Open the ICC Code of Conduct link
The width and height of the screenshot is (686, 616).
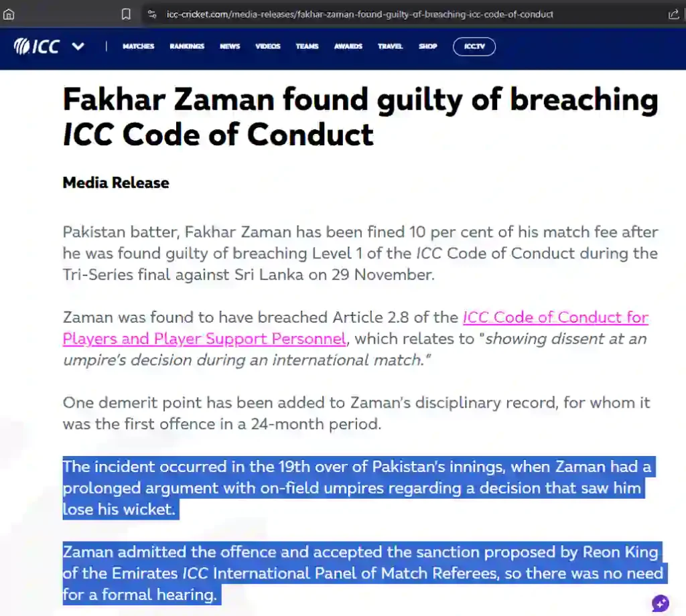coord(555,317)
